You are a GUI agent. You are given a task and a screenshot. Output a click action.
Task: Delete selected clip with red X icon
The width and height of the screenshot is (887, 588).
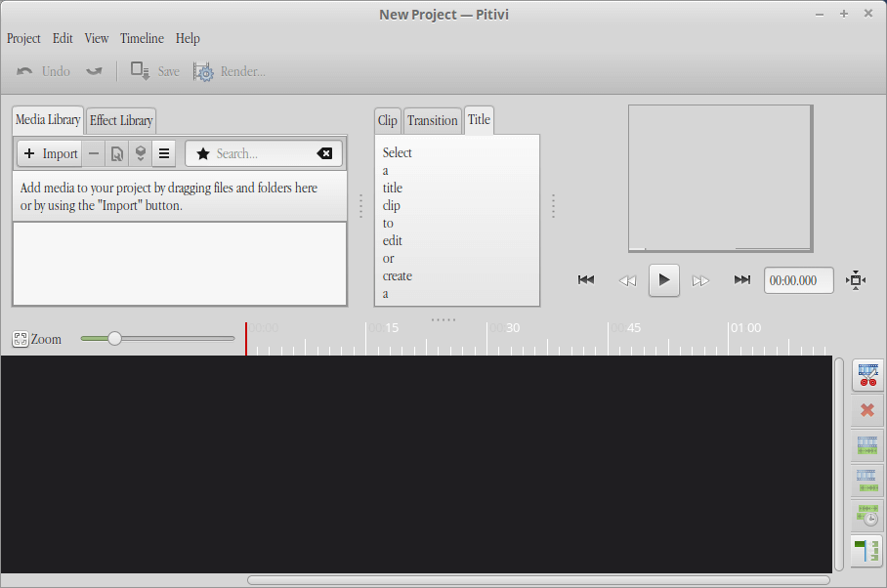[x=867, y=410]
